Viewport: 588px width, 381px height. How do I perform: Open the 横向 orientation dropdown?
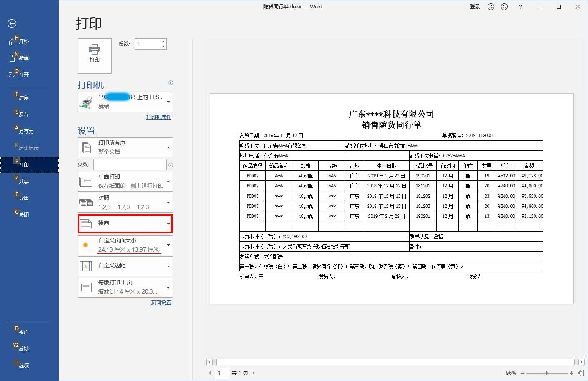[125, 224]
